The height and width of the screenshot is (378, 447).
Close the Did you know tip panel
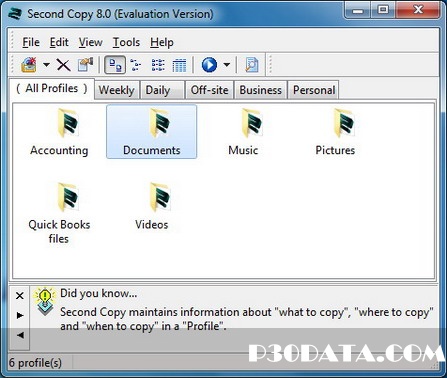[x=20, y=296]
